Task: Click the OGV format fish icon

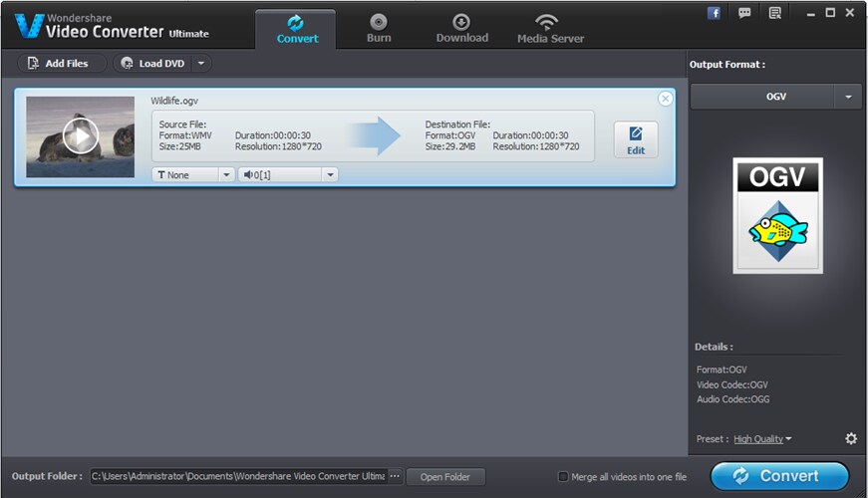Action: tap(777, 216)
